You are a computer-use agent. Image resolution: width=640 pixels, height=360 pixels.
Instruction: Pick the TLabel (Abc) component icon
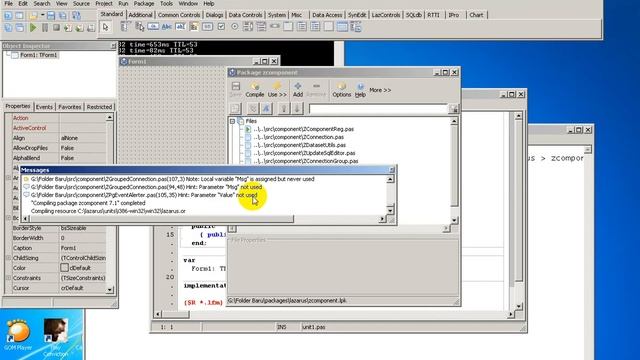pyautogui.click(x=167, y=27)
